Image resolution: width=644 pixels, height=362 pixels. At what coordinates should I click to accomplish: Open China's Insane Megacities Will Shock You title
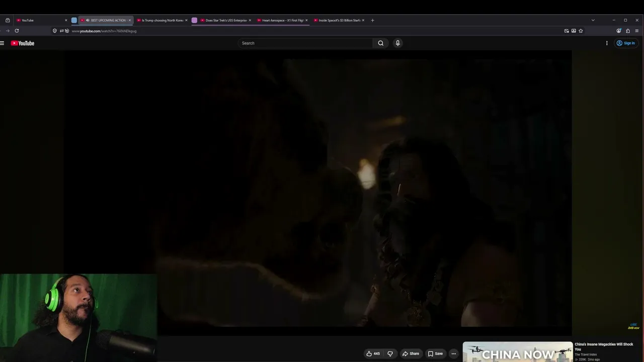click(x=604, y=346)
